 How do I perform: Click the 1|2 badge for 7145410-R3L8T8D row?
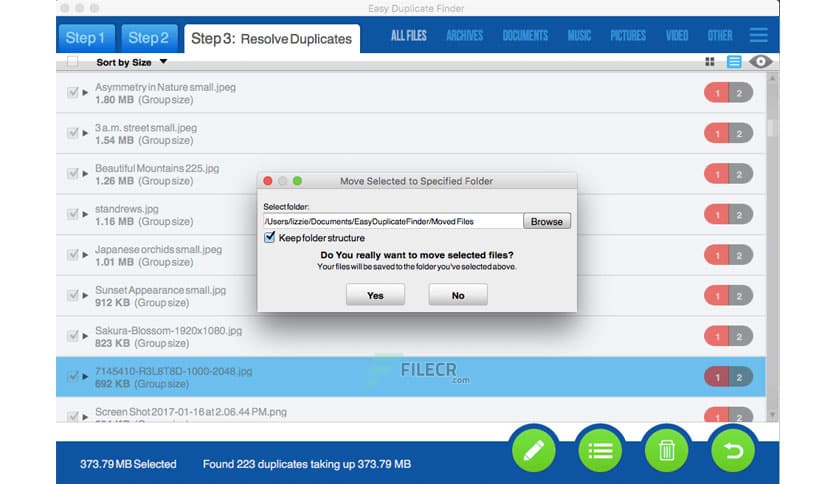pos(728,377)
